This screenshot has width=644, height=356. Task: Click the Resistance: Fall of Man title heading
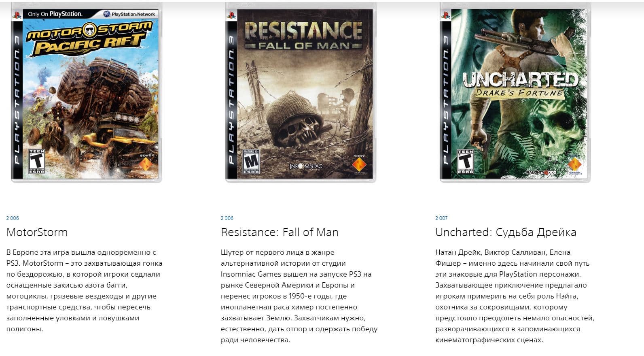(x=280, y=232)
